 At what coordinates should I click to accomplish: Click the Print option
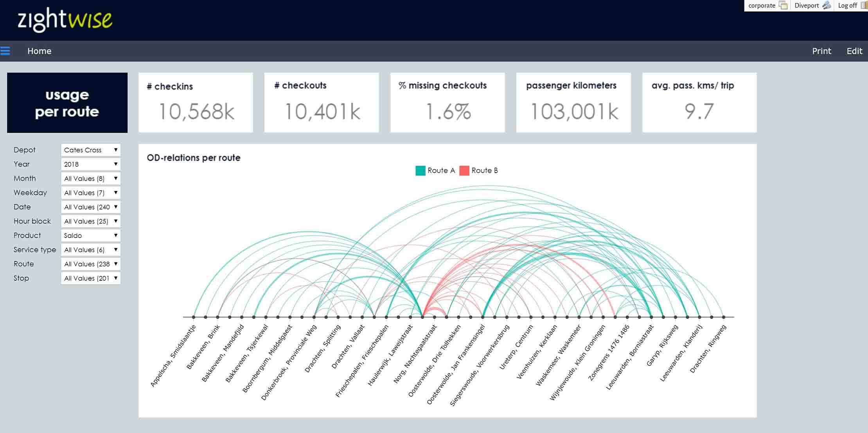pyautogui.click(x=821, y=51)
